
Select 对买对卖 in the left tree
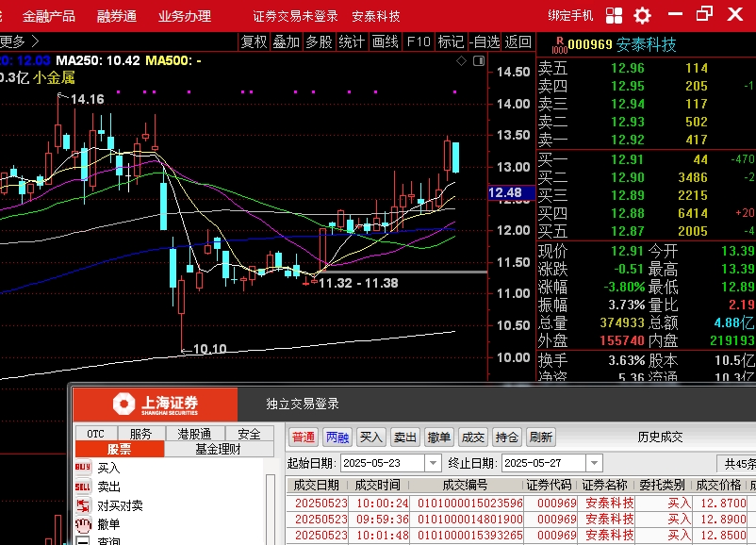click(120, 505)
